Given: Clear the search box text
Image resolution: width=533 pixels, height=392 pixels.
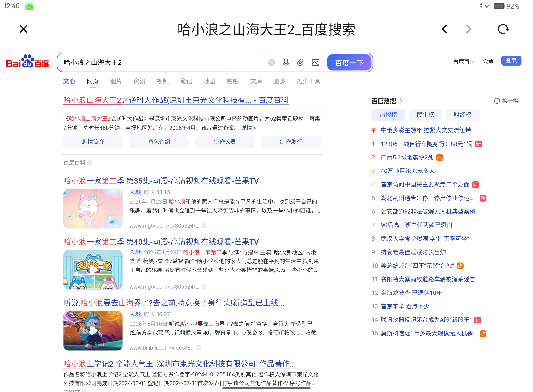Looking at the screenshot, I should pos(271,62).
